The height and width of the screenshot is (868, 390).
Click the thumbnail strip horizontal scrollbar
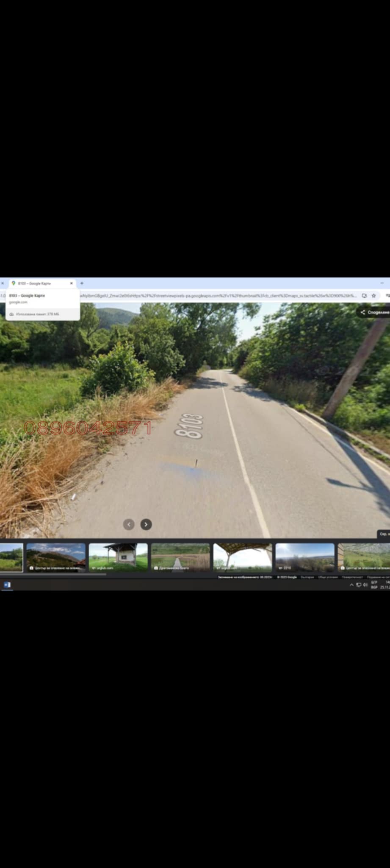tap(53, 574)
